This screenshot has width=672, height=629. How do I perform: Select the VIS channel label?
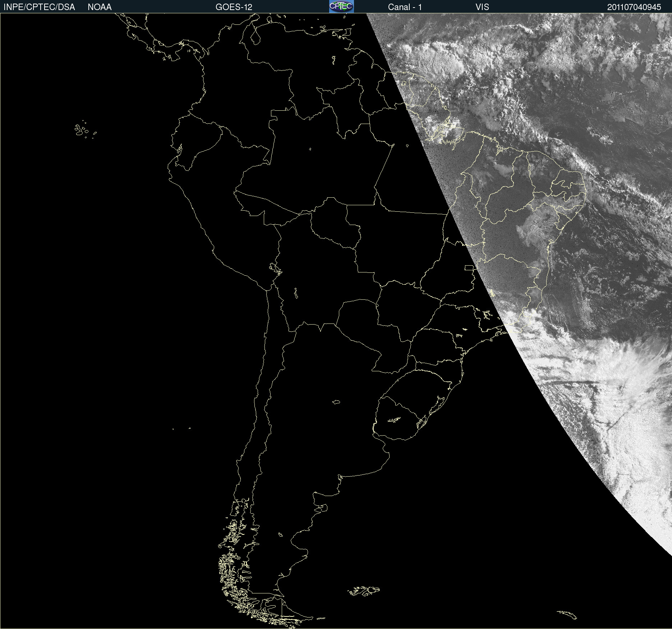pyautogui.click(x=482, y=7)
